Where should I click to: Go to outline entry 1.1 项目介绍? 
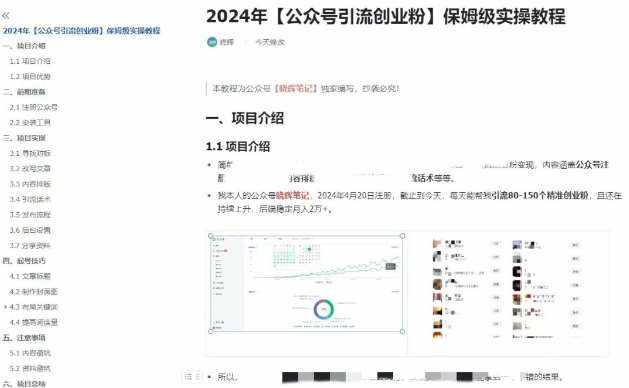coord(30,61)
